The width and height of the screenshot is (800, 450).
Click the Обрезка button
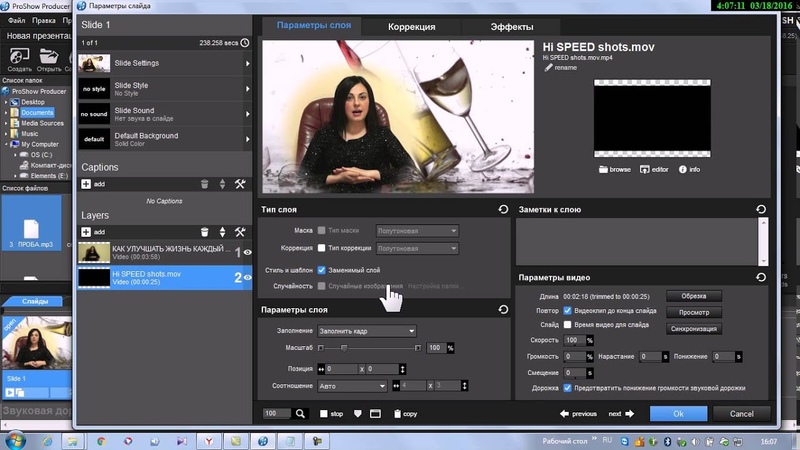694,296
